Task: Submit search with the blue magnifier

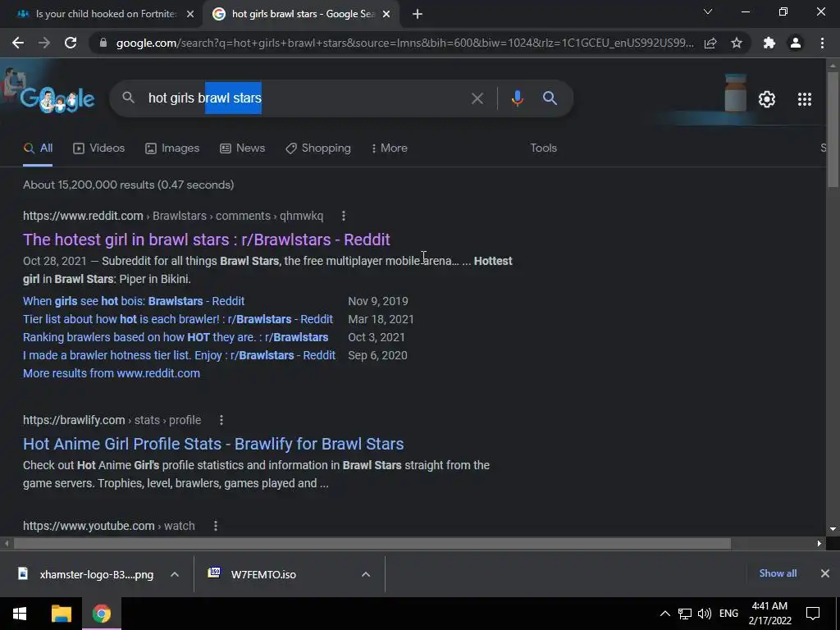Action: pos(550,98)
